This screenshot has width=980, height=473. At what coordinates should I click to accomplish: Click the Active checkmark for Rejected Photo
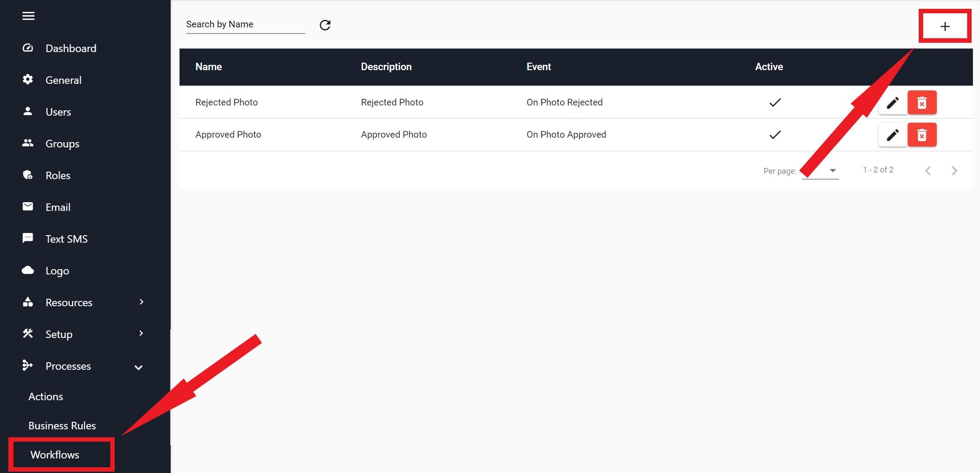pyautogui.click(x=775, y=102)
